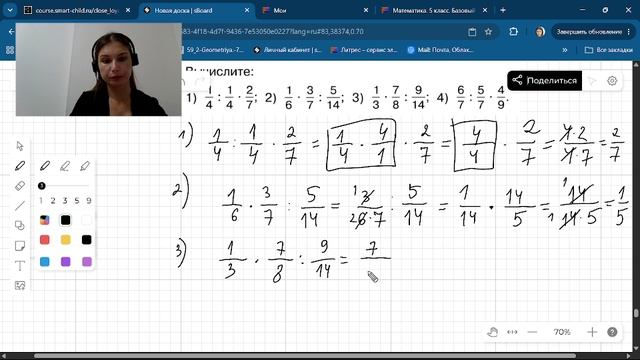Image resolution: width=640 pixels, height=360 pixels.
Task: Select the Pen drawing tool in sidebar
Action: click(20, 166)
